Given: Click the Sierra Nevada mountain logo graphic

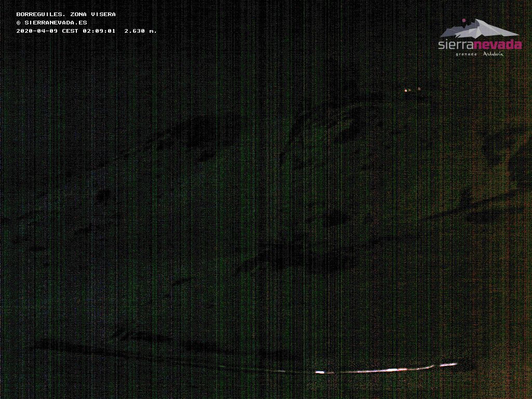Looking at the screenshot, I should tap(480, 29).
